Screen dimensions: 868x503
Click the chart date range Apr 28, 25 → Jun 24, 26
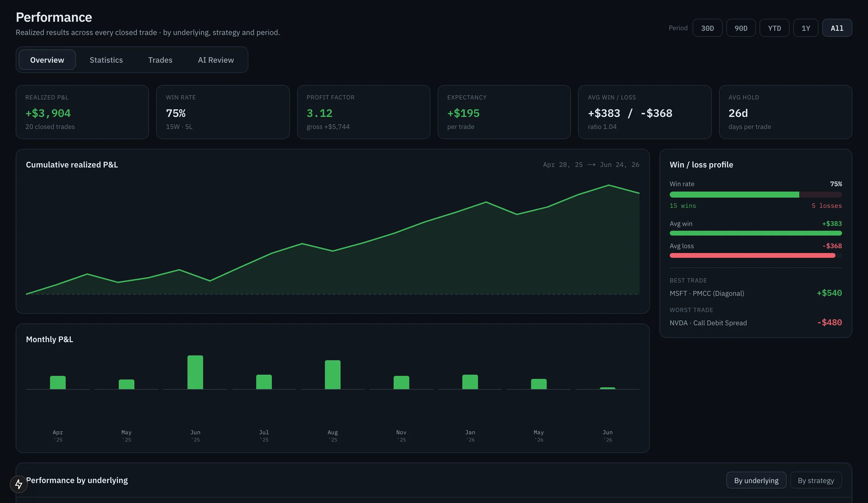591,165
